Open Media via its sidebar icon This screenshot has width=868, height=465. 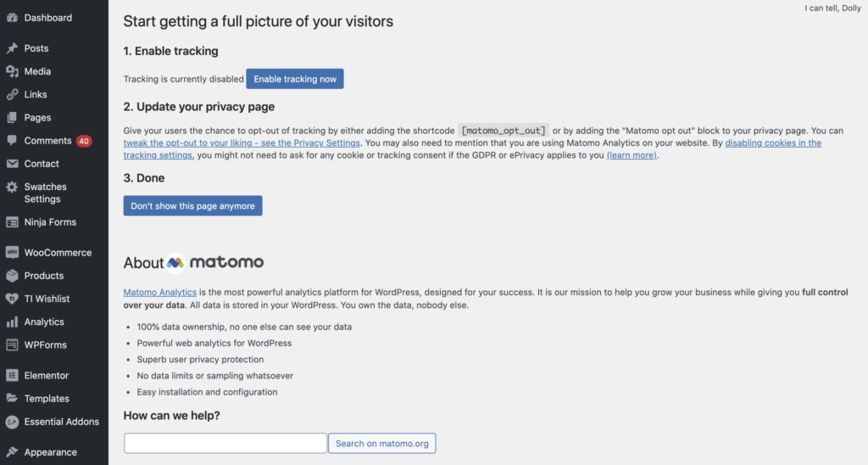click(x=12, y=71)
